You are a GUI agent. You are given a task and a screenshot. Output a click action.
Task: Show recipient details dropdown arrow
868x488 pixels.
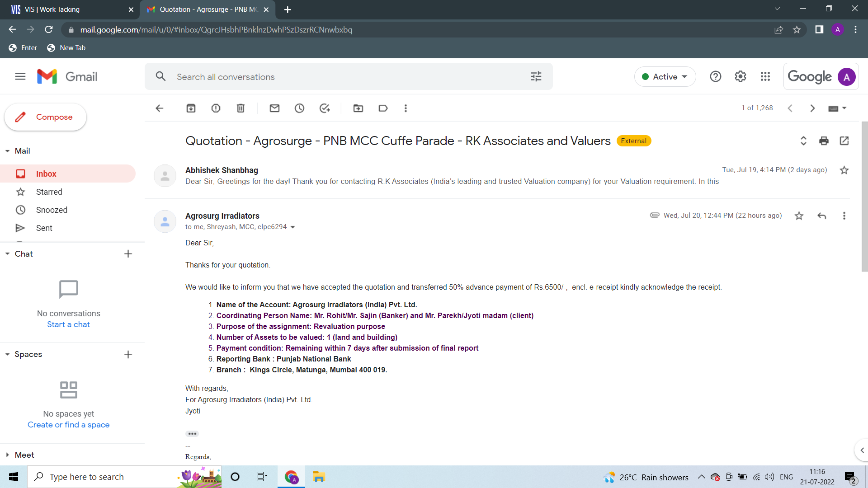292,227
